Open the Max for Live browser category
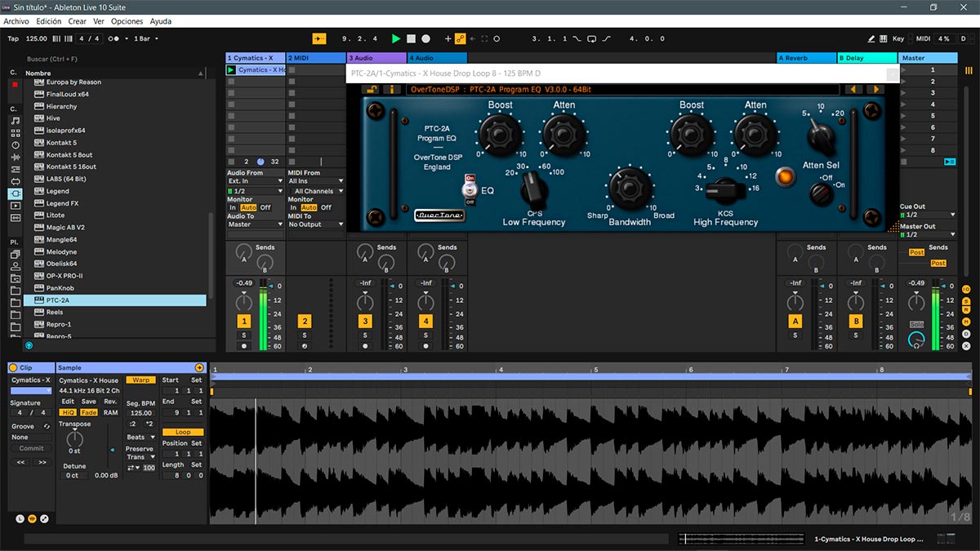 [15, 182]
